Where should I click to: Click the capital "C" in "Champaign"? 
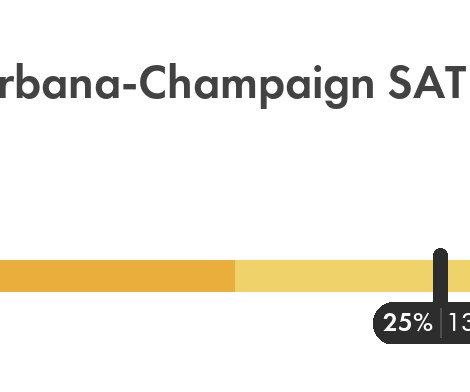coord(155,82)
